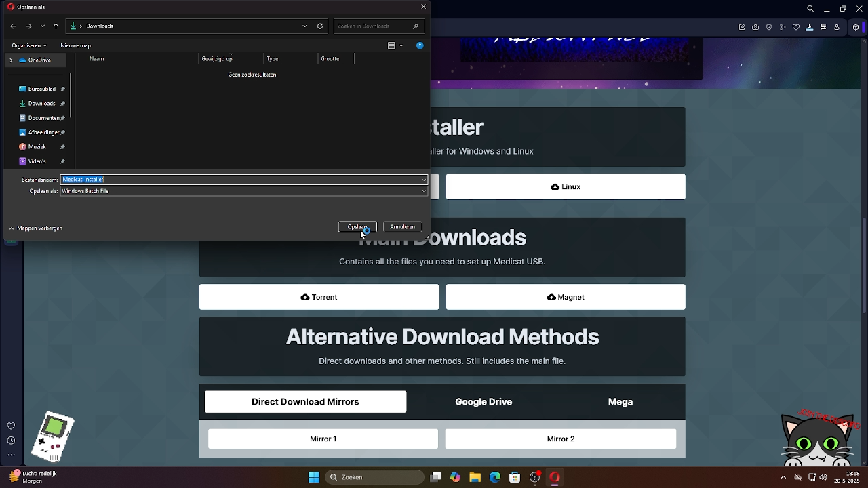The image size is (868, 488).
Task: Expand the Bestandsnaam suggestions dropdown
Action: tap(424, 180)
